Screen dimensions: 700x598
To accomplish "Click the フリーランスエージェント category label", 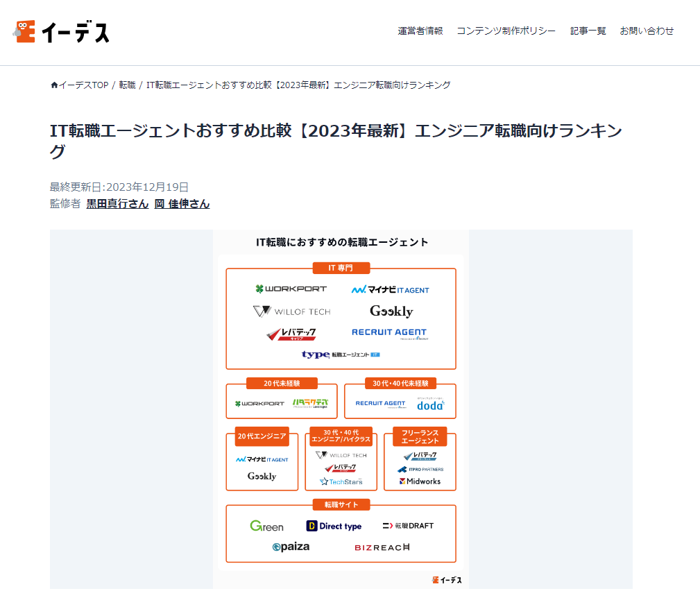I will [x=420, y=436].
